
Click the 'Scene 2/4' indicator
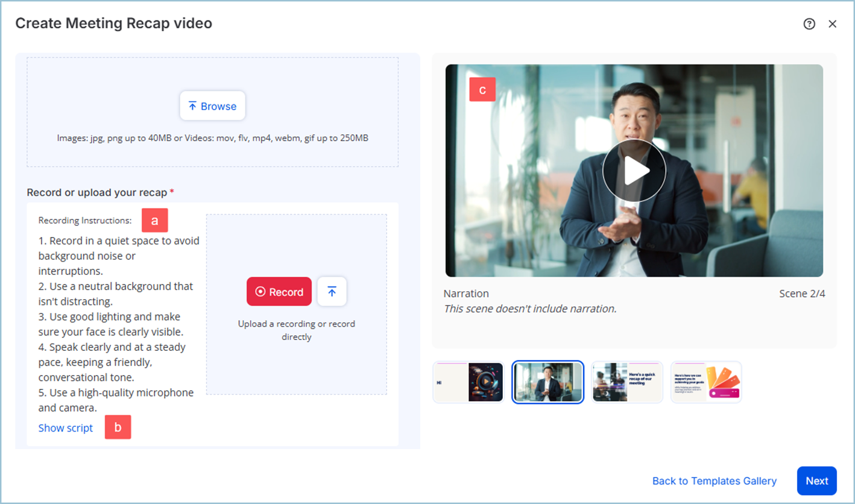coord(801,294)
